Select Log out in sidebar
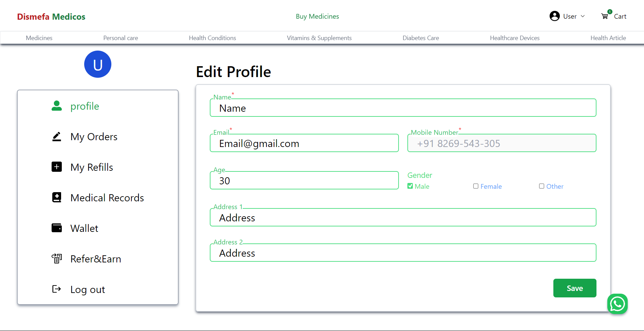Image resolution: width=644 pixels, height=331 pixels. (88, 289)
